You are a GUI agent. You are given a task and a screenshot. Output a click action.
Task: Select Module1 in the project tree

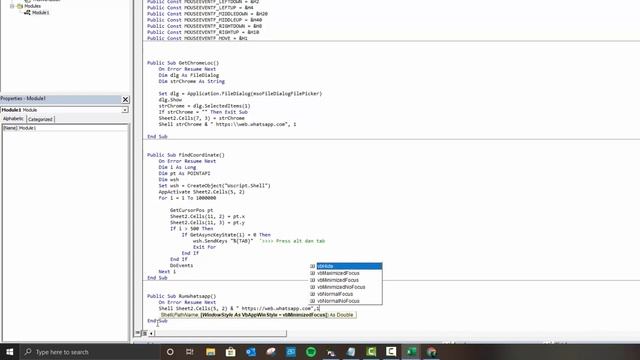pyautogui.click(x=40, y=13)
